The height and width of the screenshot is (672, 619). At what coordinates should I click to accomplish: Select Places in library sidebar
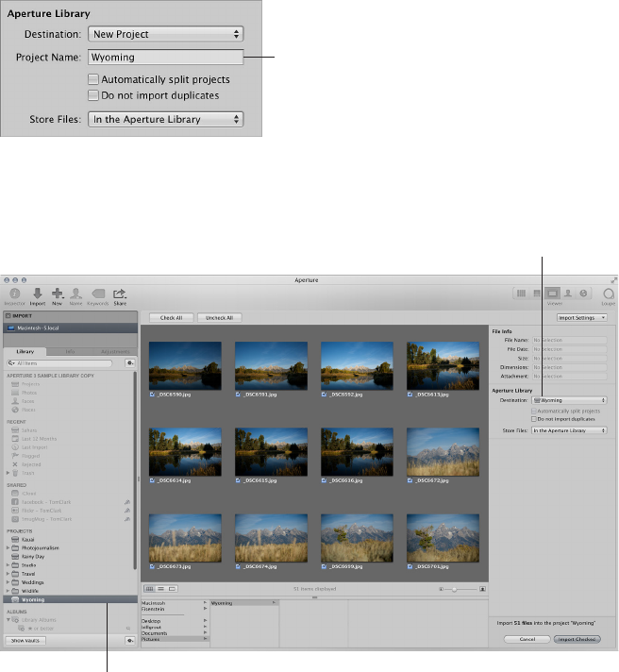[28, 410]
